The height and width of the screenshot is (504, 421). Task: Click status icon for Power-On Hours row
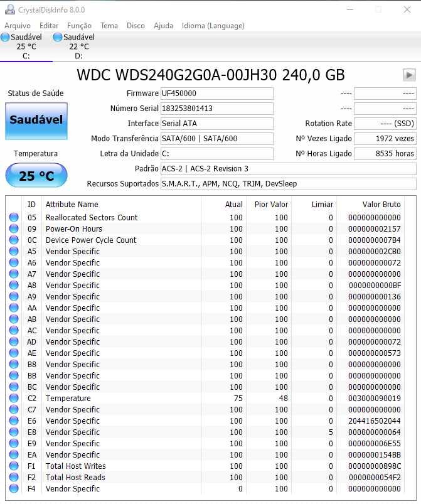click(14, 228)
